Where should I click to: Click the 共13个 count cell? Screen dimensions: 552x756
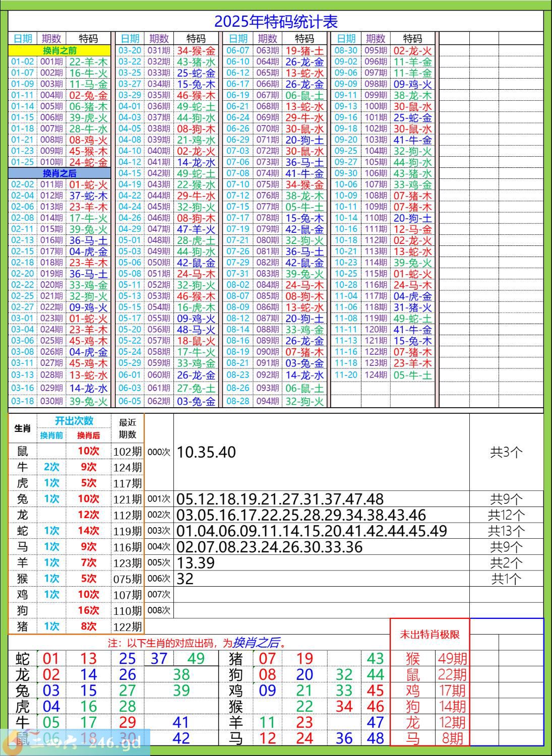pos(506,531)
